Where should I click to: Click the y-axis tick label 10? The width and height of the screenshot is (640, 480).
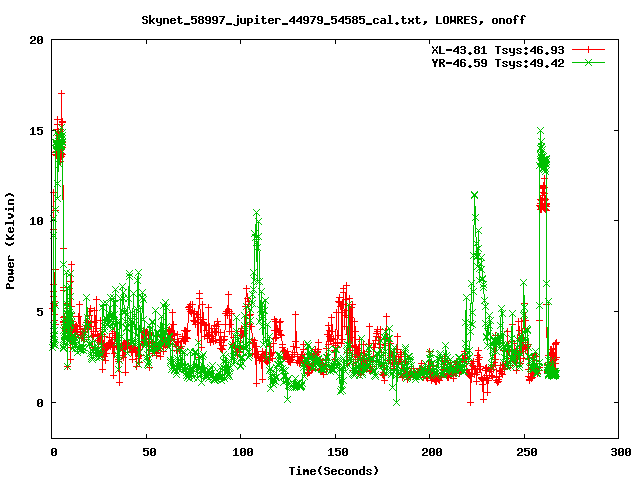point(36,221)
